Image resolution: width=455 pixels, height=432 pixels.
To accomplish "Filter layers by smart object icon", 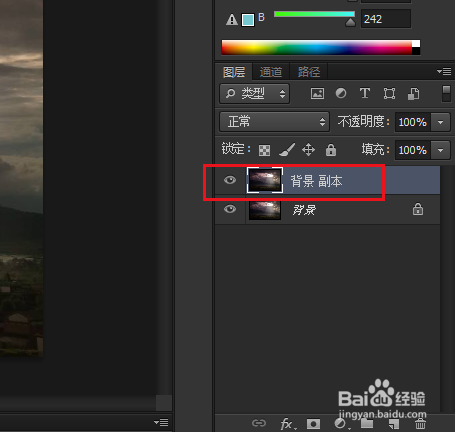I will pos(413,94).
